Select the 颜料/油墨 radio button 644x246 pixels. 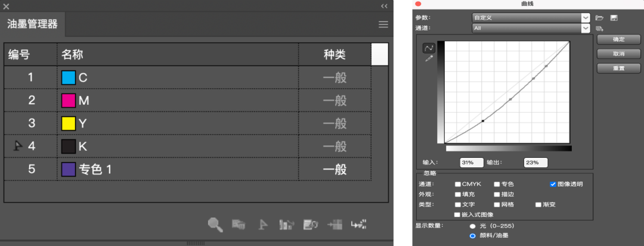[472, 235]
